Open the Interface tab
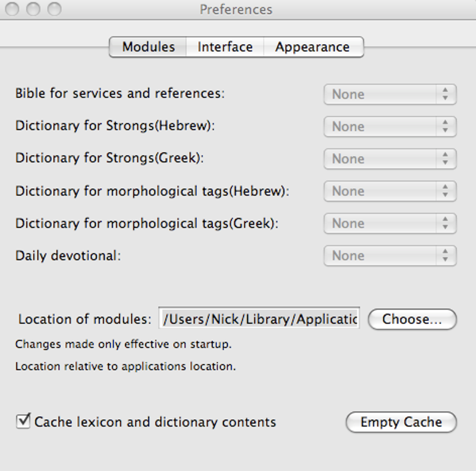Viewport: 476px width, 471px height. pyautogui.click(x=225, y=47)
